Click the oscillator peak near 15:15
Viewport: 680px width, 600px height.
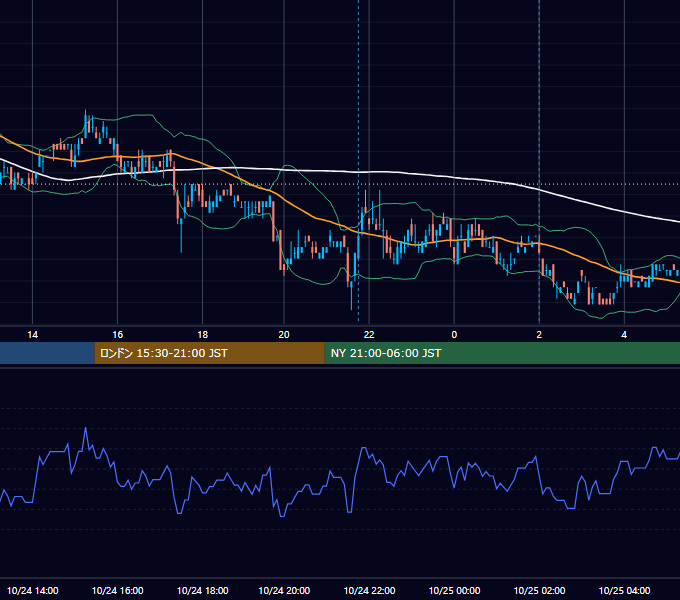tap(85, 428)
